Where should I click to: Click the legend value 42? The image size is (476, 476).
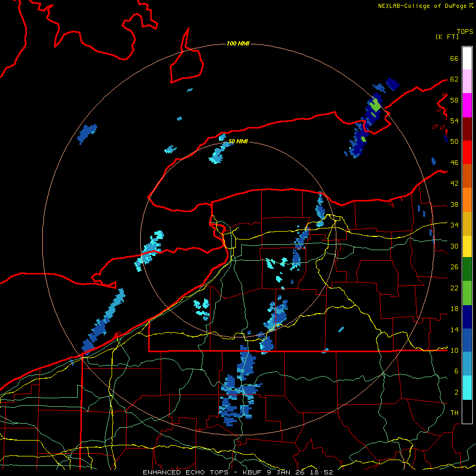454,184
